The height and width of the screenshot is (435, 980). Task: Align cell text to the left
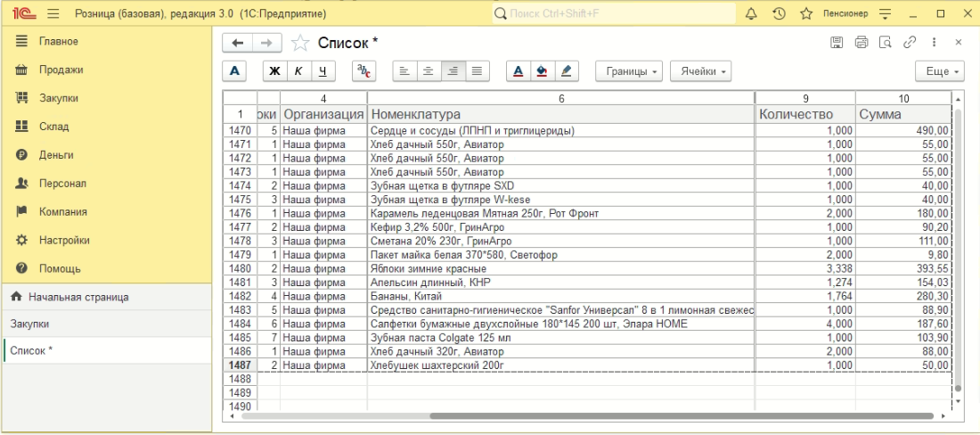404,71
